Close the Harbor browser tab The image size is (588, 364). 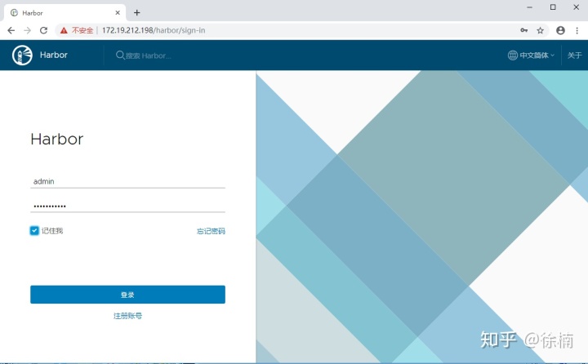tap(118, 13)
